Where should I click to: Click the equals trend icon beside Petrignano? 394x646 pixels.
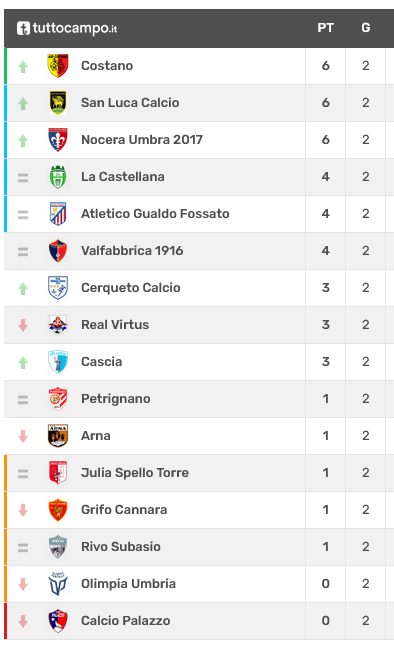pyautogui.click(x=23, y=399)
